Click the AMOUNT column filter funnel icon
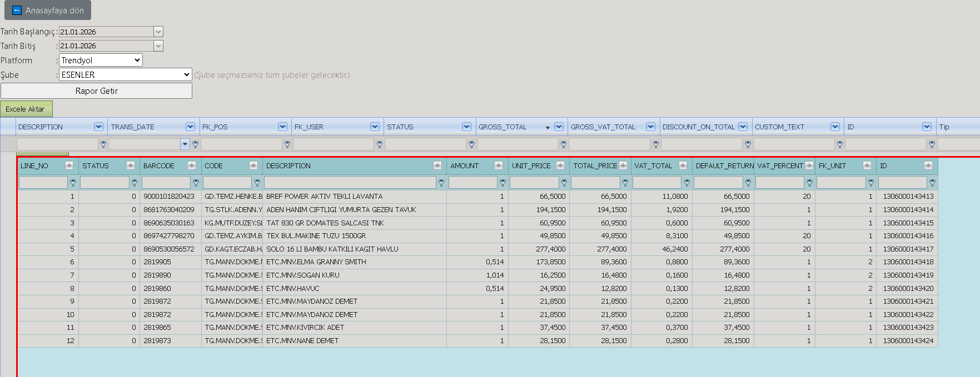Viewport: 980px width, 377px height. (503, 182)
